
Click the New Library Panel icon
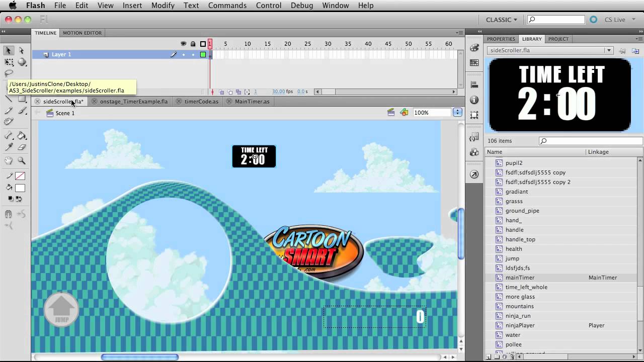click(x=635, y=51)
